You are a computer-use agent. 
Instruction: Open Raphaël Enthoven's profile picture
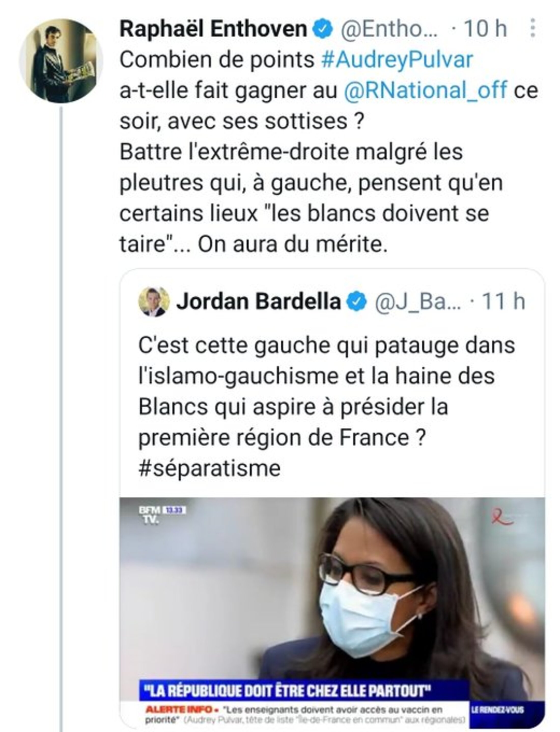(x=61, y=61)
